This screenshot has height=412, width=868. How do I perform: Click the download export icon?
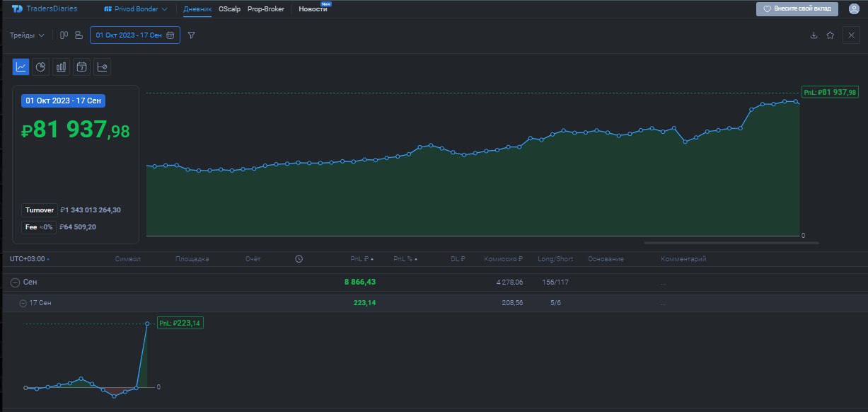point(814,35)
